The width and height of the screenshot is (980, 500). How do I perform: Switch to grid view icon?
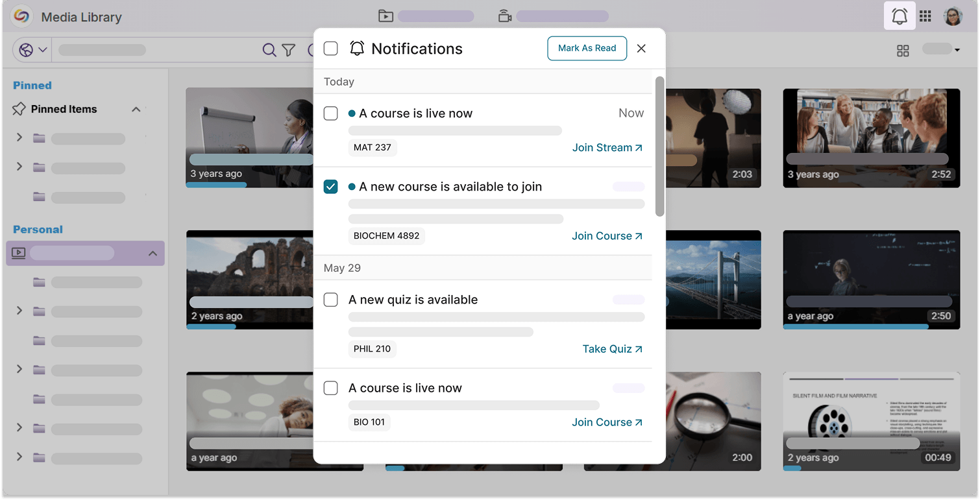903,51
